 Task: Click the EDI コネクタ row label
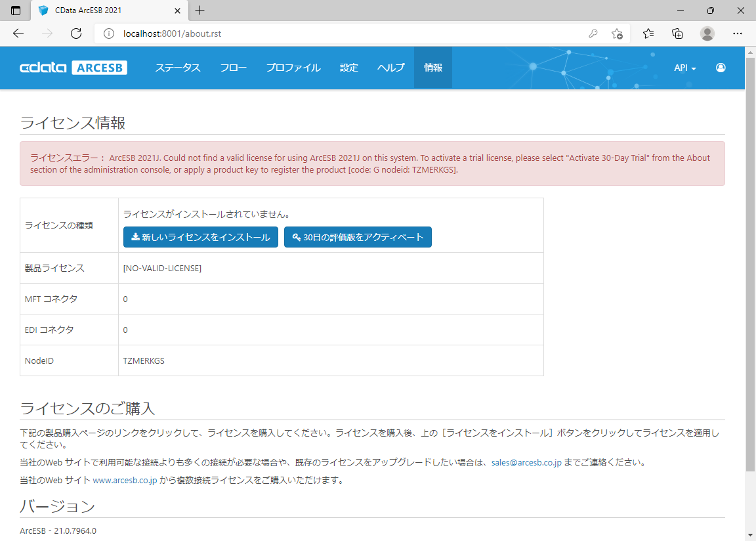point(49,330)
